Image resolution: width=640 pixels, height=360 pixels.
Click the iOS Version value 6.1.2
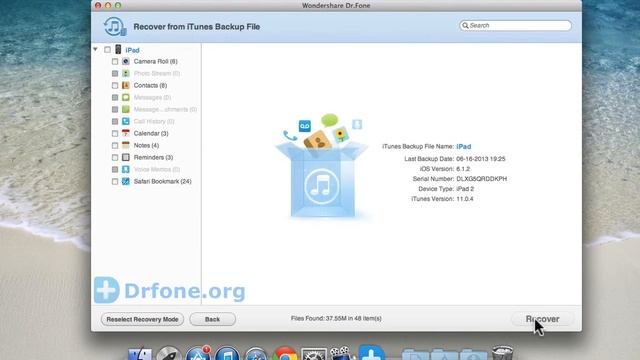(463, 169)
